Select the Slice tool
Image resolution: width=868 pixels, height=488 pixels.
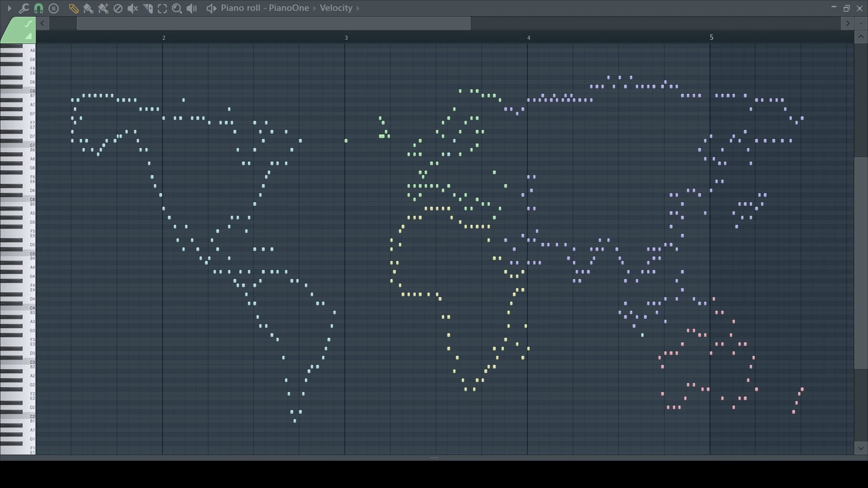point(147,8)
